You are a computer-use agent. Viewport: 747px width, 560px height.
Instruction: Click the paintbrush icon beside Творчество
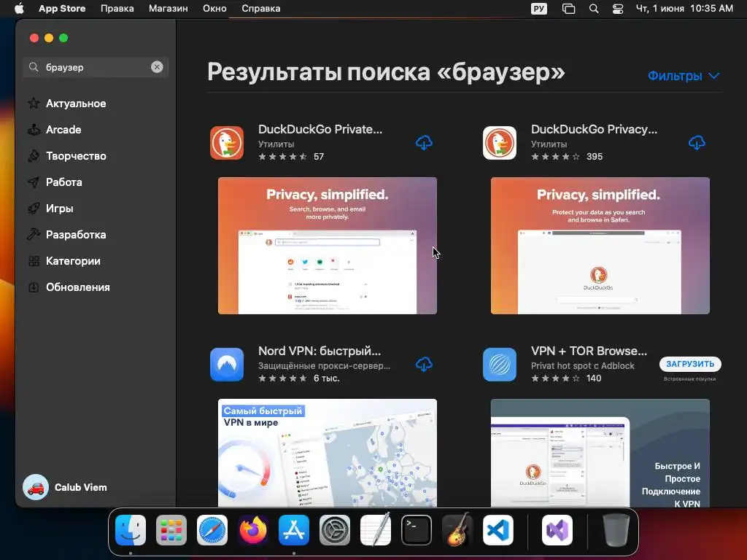point(34,156)
